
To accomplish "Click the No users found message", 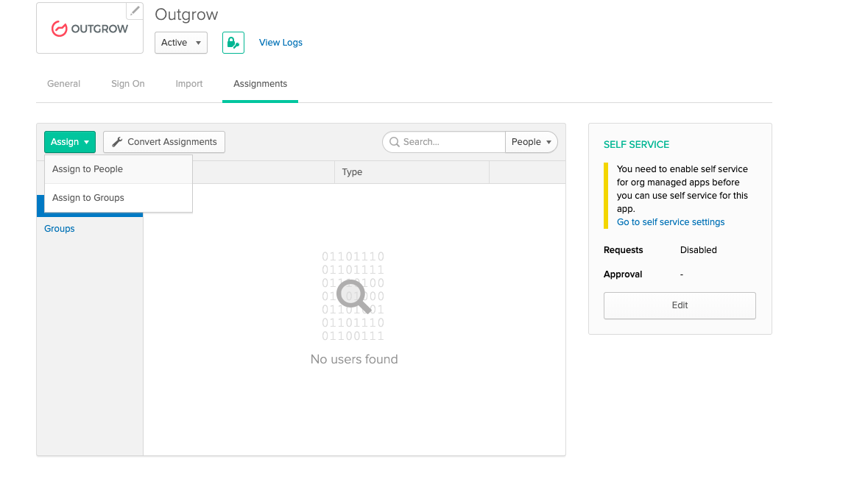I will [x=353, y=360].
